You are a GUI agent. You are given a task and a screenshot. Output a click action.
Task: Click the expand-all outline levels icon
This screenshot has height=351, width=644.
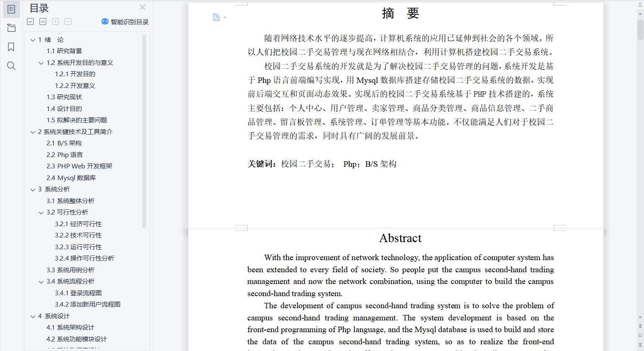point(31,21)
